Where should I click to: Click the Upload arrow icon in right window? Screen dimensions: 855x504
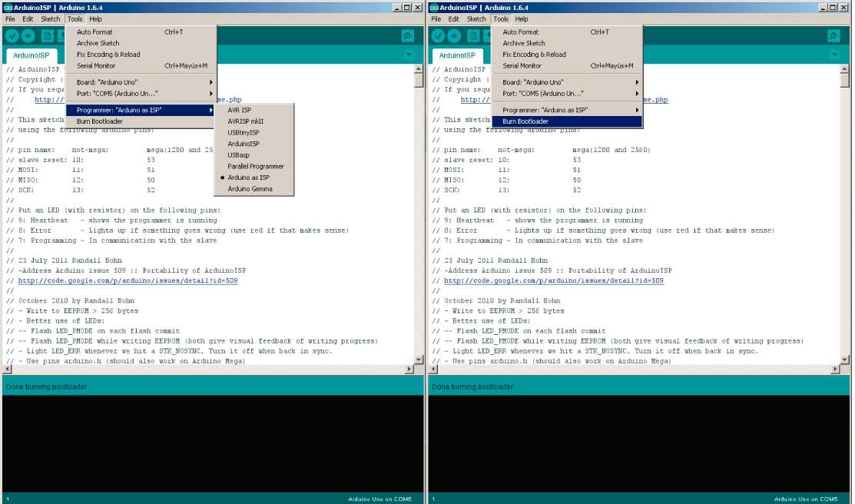click(x=454, y=36)
